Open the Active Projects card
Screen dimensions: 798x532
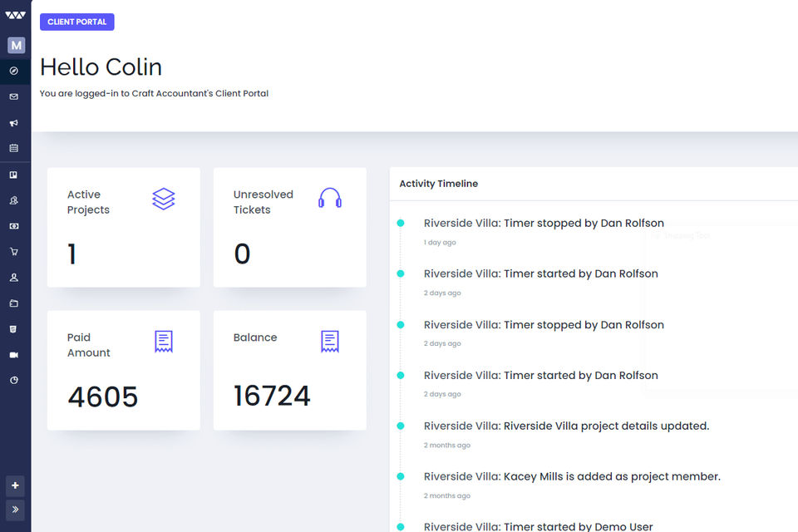pyautogui.click(x=124, y=228)
